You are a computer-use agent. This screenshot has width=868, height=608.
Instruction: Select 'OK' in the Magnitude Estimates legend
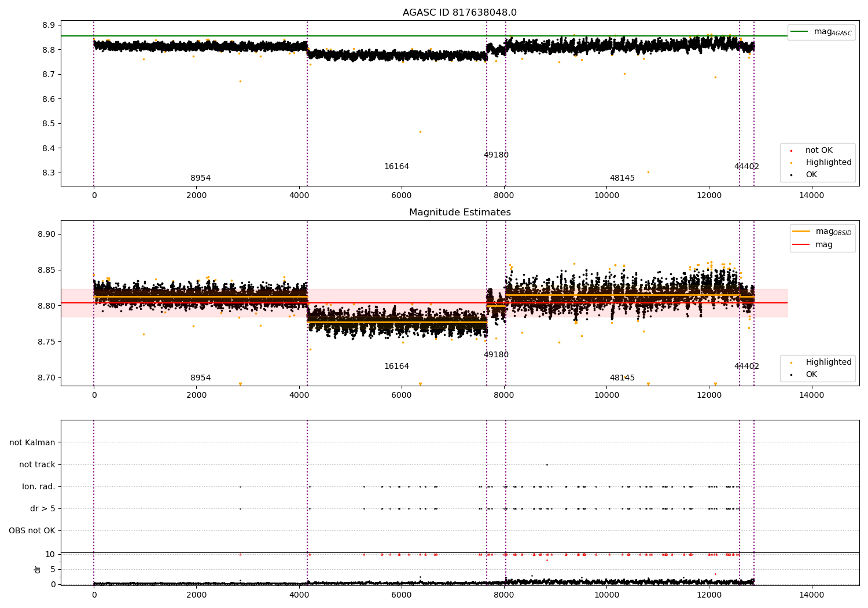[x=804, y=375]
